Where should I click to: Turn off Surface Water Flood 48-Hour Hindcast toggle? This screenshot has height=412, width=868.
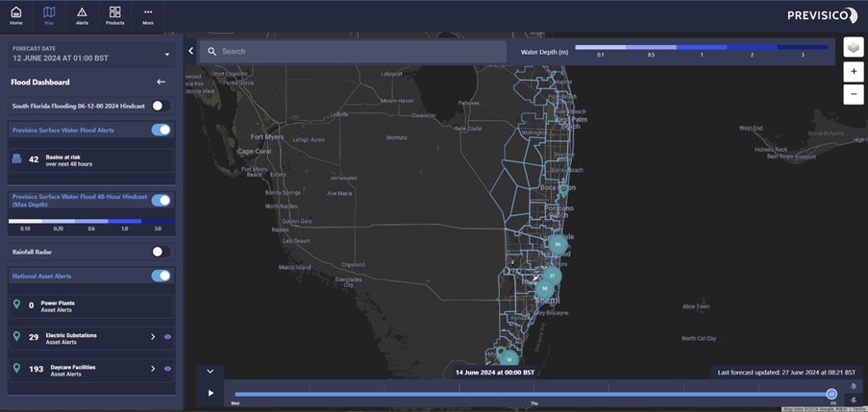pyautogui.click(x=161, y=200)
